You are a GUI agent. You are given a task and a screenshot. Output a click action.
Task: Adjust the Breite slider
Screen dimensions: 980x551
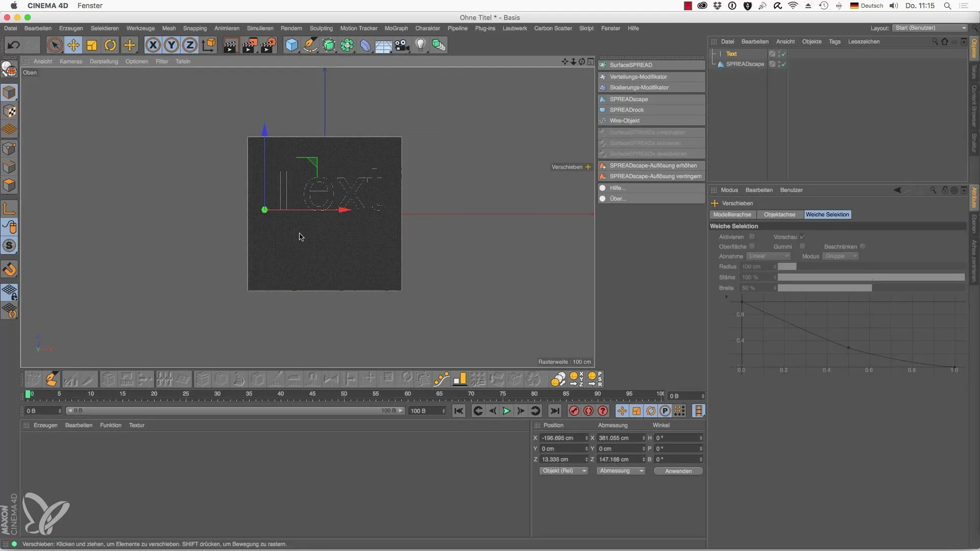pos(871,288)
